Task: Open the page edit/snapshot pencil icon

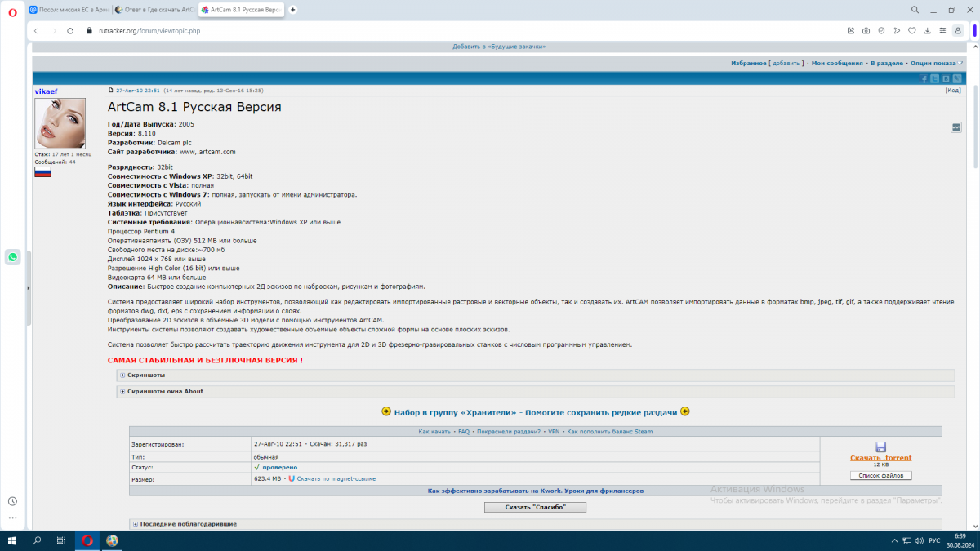Action: click(x=851, y=31)
